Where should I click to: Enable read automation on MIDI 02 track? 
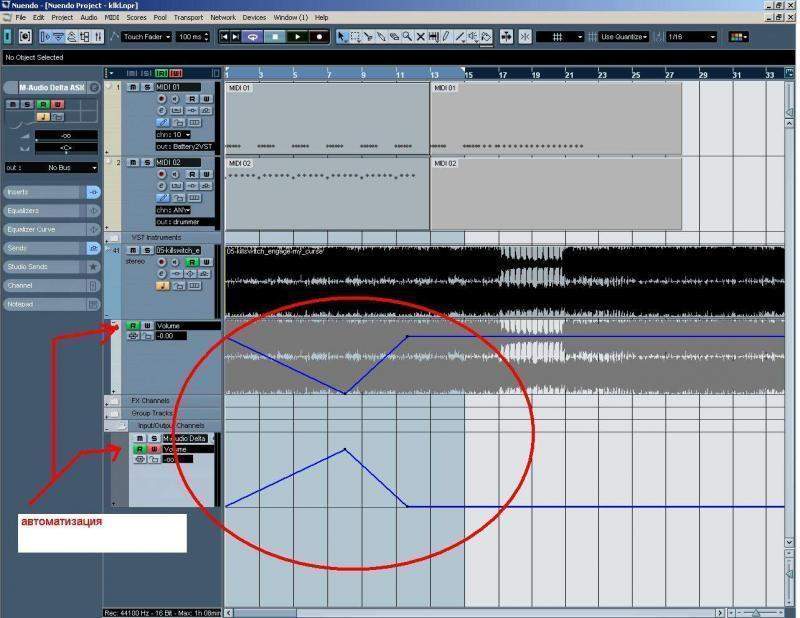click(192, 174)
